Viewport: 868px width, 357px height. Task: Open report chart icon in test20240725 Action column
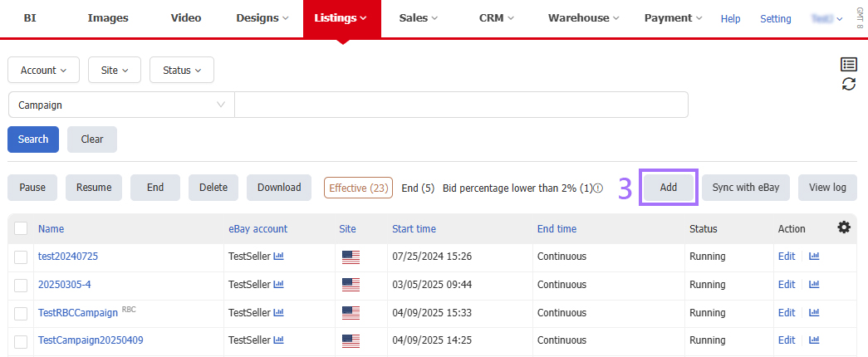pos(814,257)
